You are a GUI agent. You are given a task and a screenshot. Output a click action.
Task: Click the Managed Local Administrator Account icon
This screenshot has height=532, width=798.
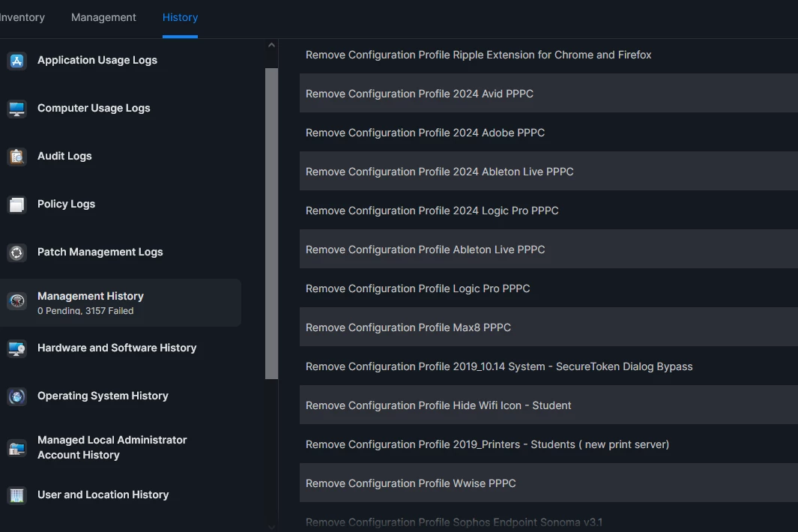[16, 448]
